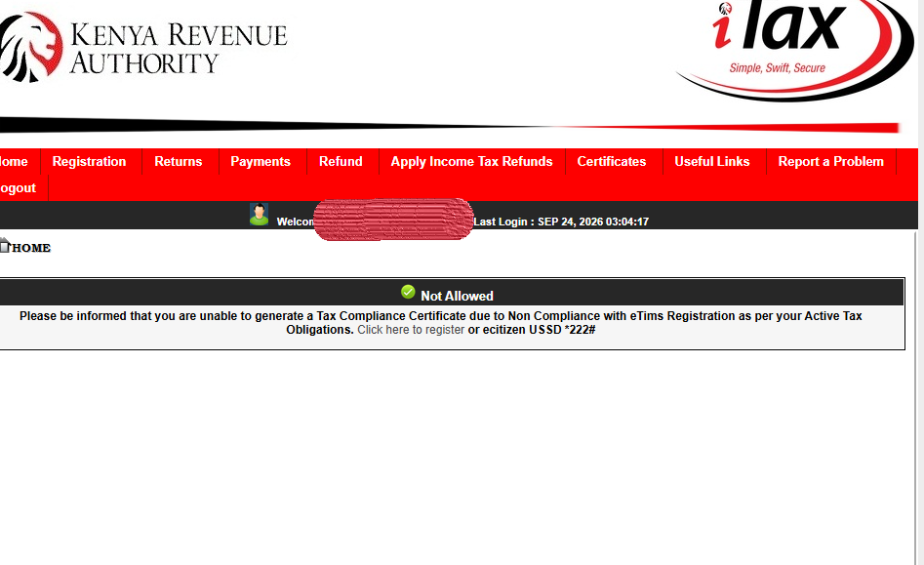924x565 pixels.
Task: Open the Returns menu
Action: tap(178, 161)
